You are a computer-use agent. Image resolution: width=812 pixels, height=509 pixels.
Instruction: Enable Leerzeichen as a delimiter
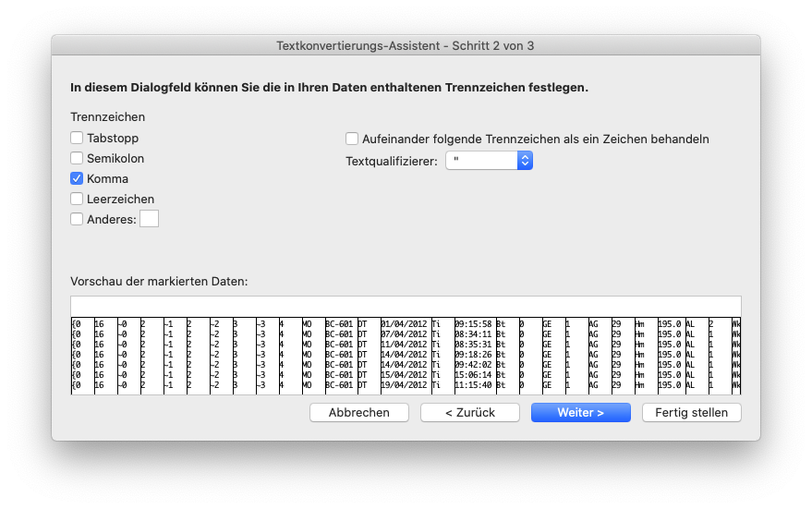point(77,199)
